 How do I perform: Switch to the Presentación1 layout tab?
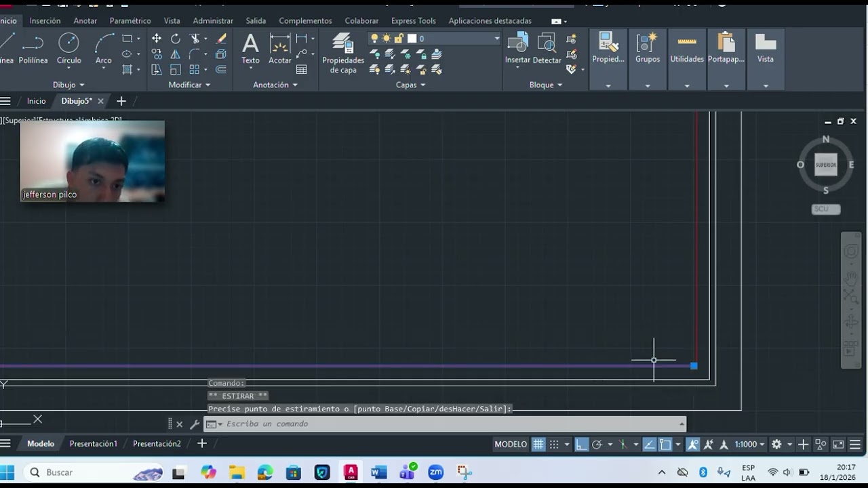click(94, 444)
